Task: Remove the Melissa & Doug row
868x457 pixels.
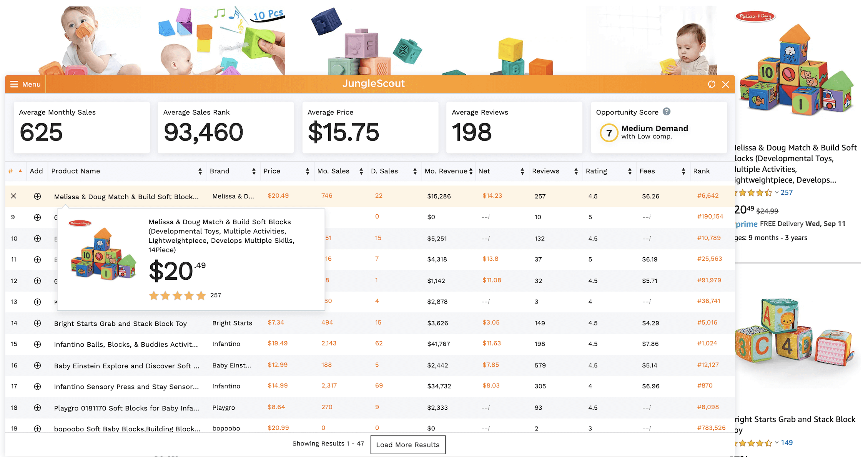Action: point(13,196)
